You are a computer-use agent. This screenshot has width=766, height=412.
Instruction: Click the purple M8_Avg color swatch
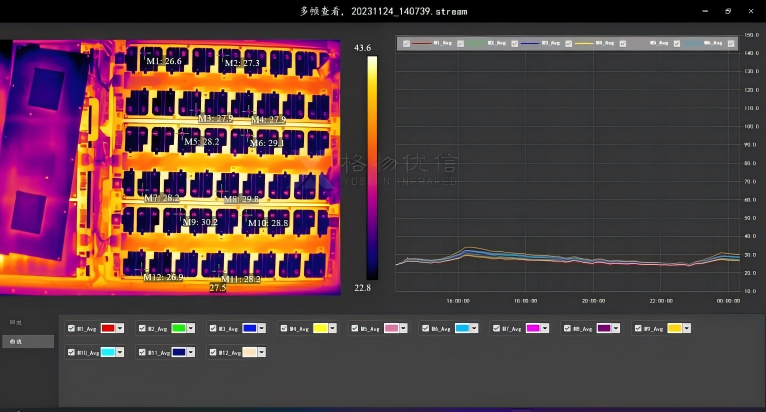click(604, 328)
